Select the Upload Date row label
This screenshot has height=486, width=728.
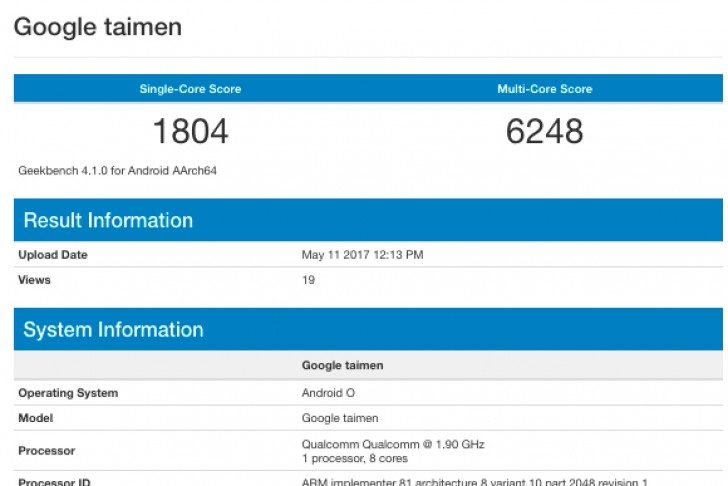pos(53,255)
